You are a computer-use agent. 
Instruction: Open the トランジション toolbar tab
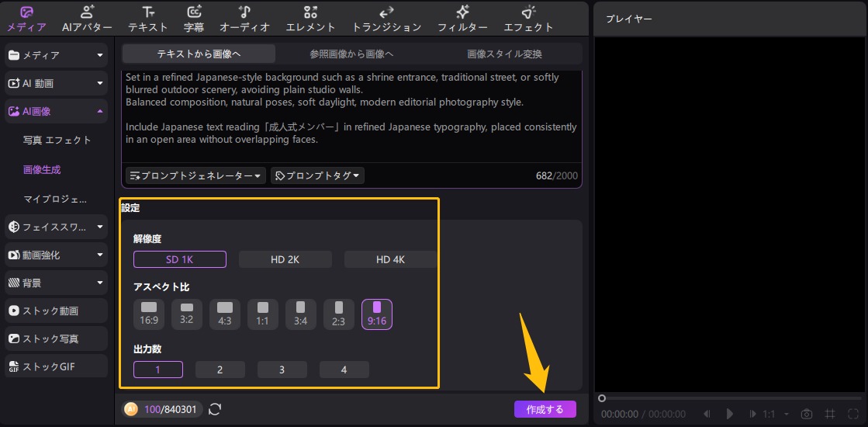coord(386,19)
